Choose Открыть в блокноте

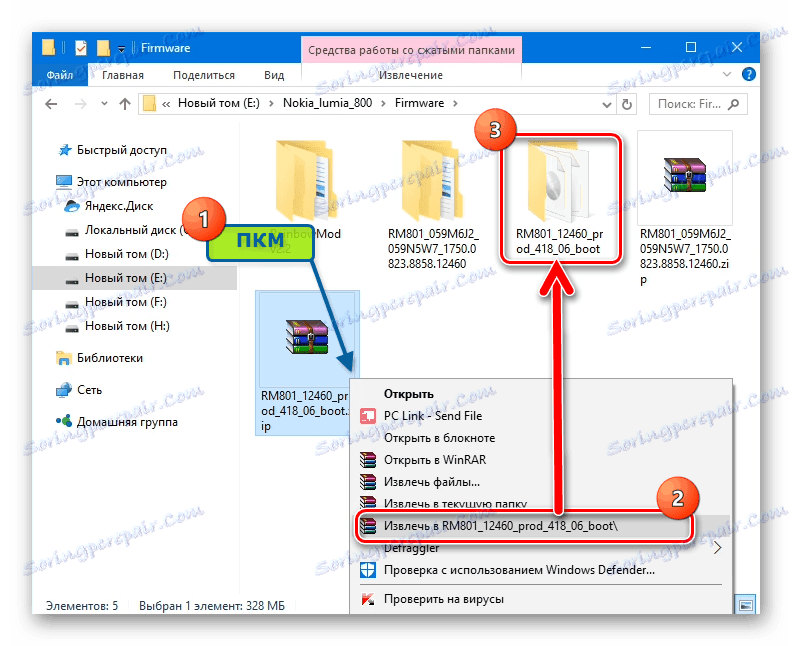tap(439, 438)
